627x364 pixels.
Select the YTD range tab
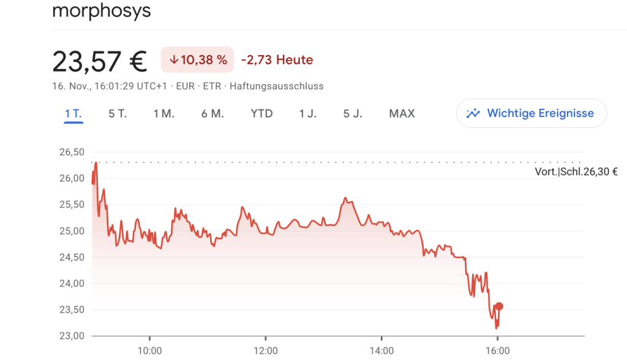(261, 113)
